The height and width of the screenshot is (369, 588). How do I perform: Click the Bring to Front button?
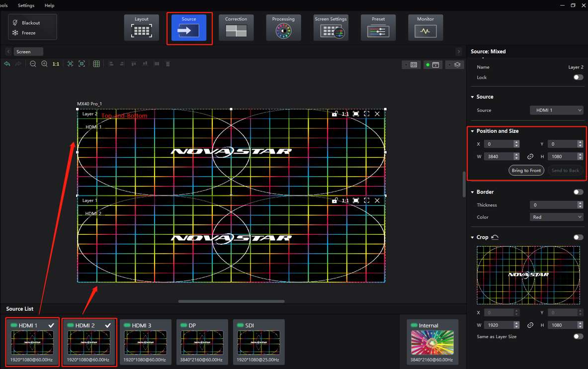[x=526, y=171]
